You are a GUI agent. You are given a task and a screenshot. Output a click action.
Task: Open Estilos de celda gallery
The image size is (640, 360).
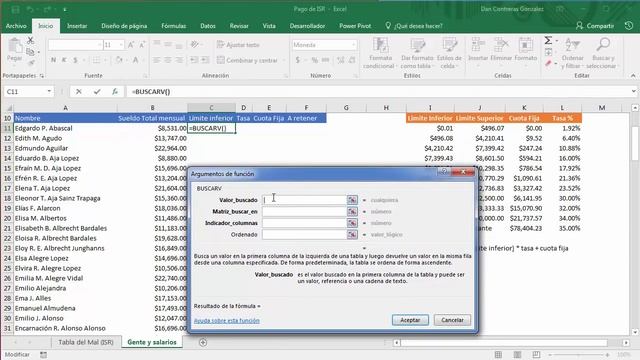[449, 53]
